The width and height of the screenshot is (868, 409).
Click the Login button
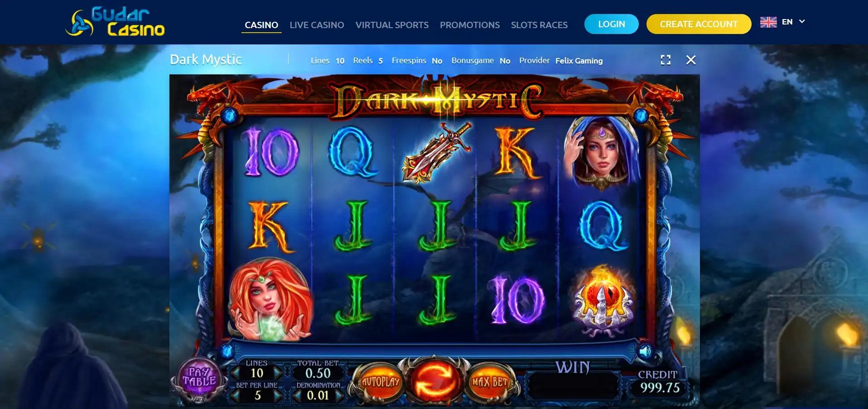coord(611,24)
